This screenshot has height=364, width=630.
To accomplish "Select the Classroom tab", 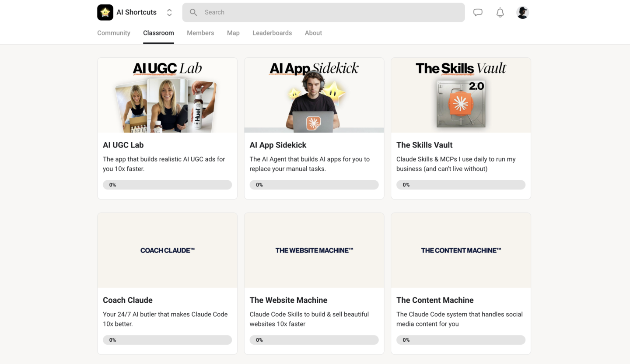I will coord(158,33).
